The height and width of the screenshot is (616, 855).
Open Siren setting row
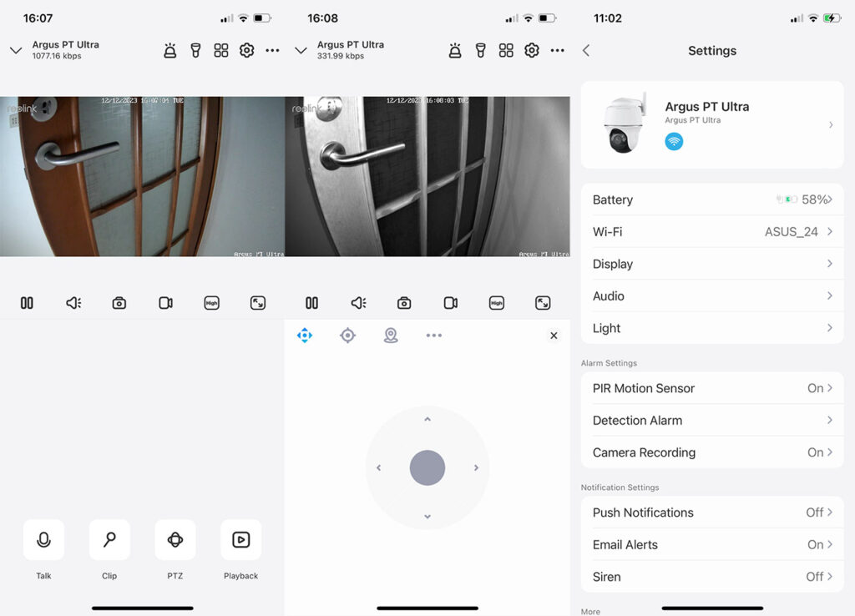tap(713, 577)
